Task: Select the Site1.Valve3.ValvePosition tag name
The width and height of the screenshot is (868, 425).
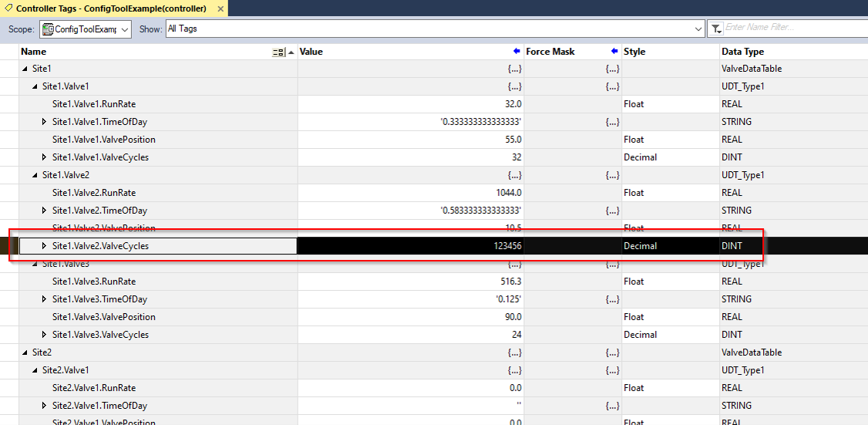Action: (104, 316)
